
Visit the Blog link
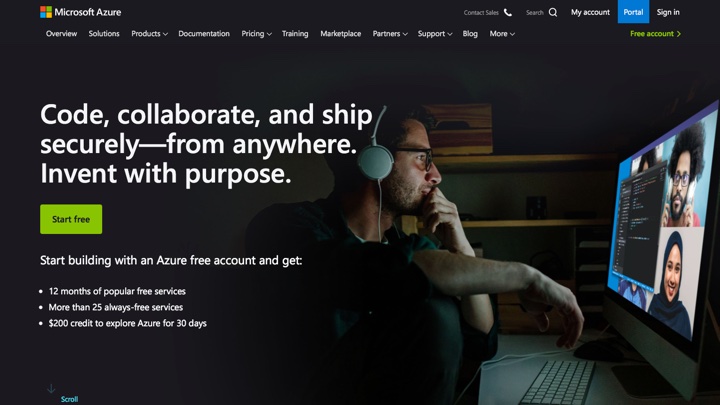(470, 34)
